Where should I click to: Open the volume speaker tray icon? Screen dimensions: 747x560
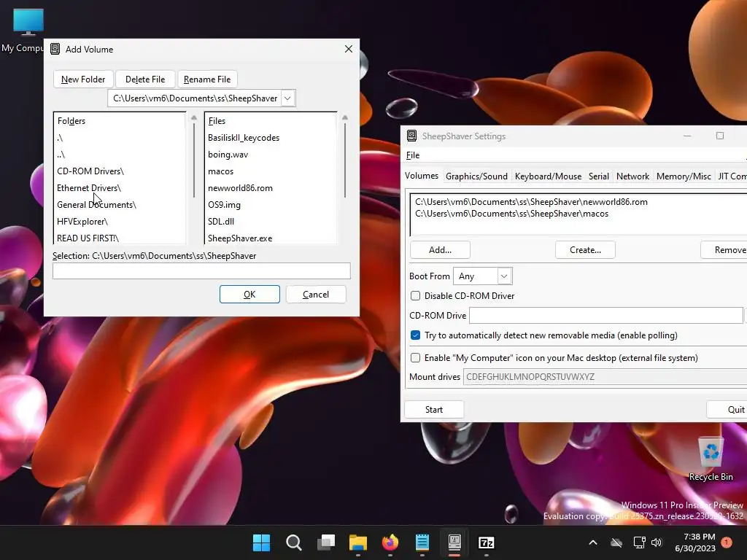657,542
